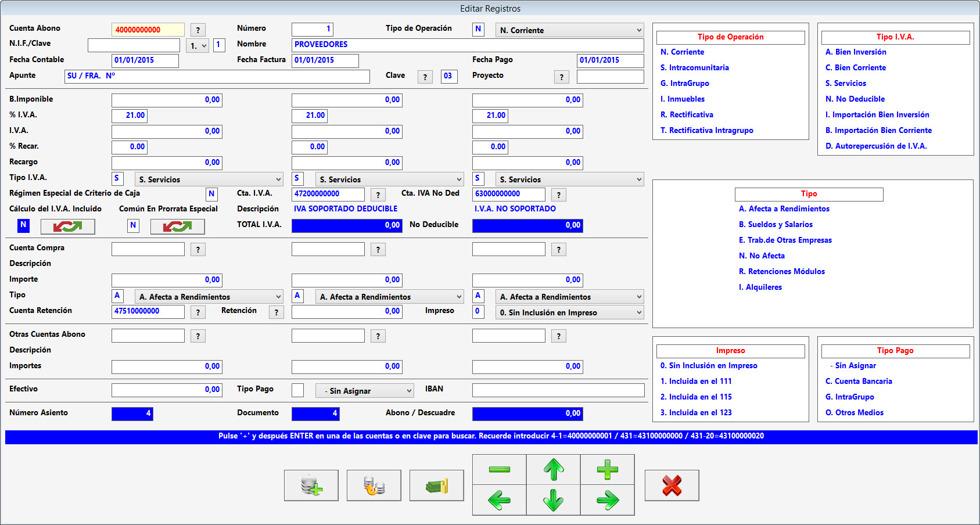Choose 'O. Otros Medios' in Tipo Pago list
The image size is (980, 525).
[855, 412]
